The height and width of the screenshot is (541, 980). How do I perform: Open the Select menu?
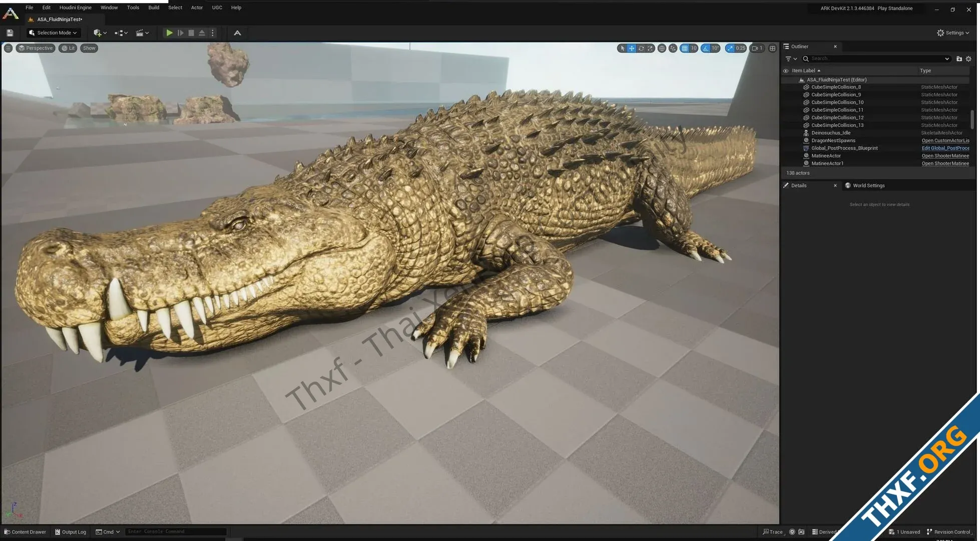pyautogui.click(x=175, y=8)
